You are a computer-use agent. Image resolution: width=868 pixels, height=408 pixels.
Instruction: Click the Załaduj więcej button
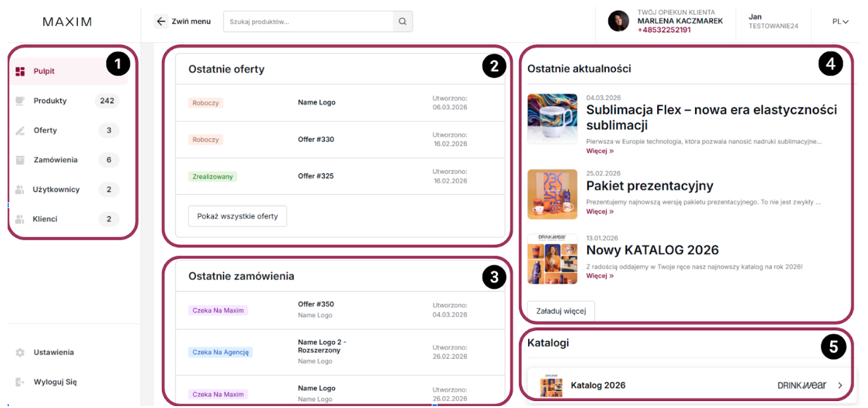(561, 311)
